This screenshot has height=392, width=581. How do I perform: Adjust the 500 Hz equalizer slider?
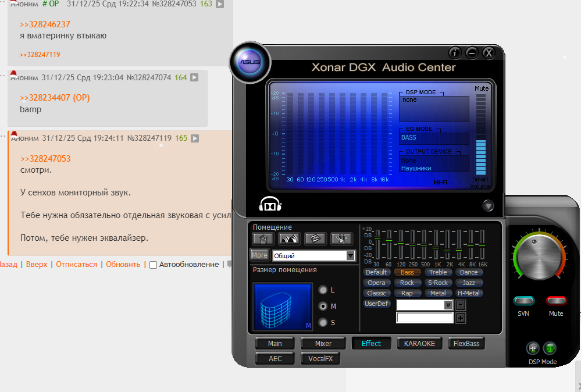(424, 244)
